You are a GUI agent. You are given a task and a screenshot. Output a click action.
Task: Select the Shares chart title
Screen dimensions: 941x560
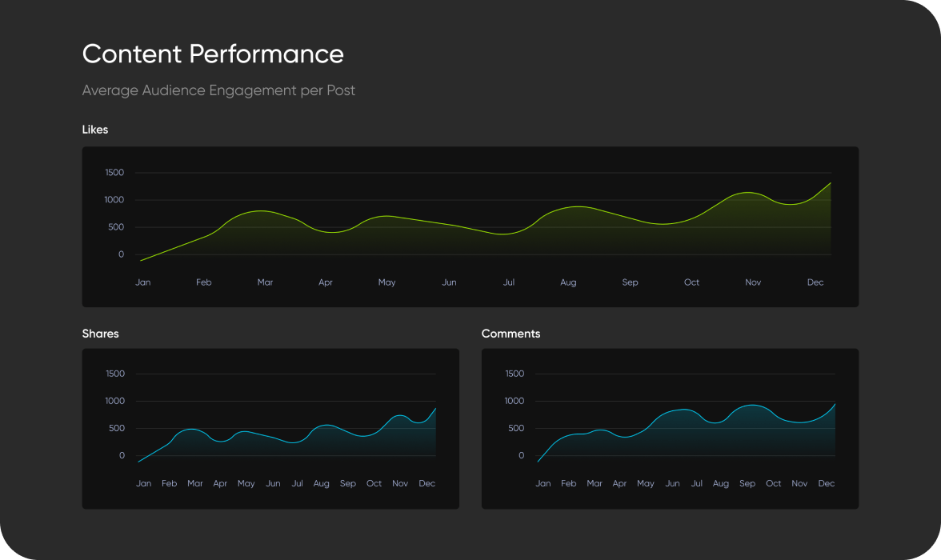coord(100,334)
